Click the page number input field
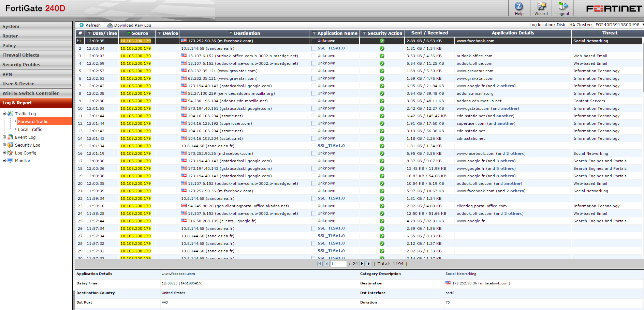 coord(338,264)
